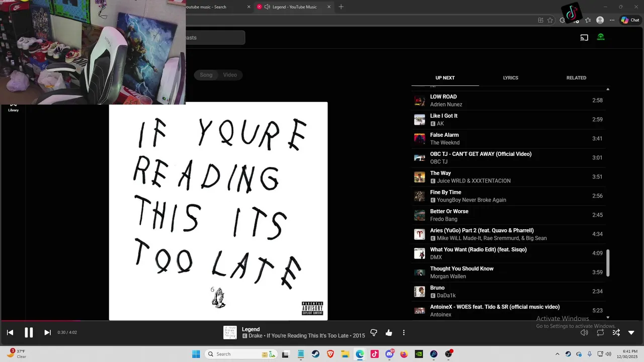Open the LYRICS tab
The height and width of the screenshot is (362, 644).
511,78
